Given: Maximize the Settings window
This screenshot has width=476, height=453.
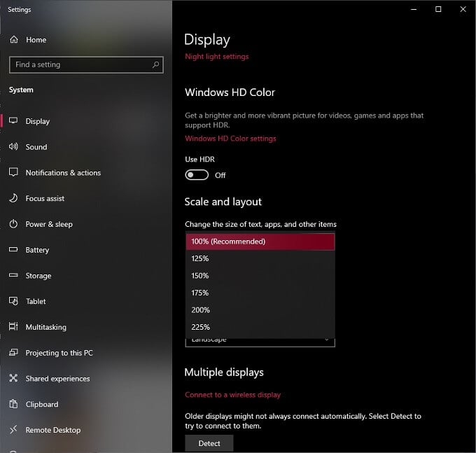Looking at the screenshot, I should tap(438, 9).
